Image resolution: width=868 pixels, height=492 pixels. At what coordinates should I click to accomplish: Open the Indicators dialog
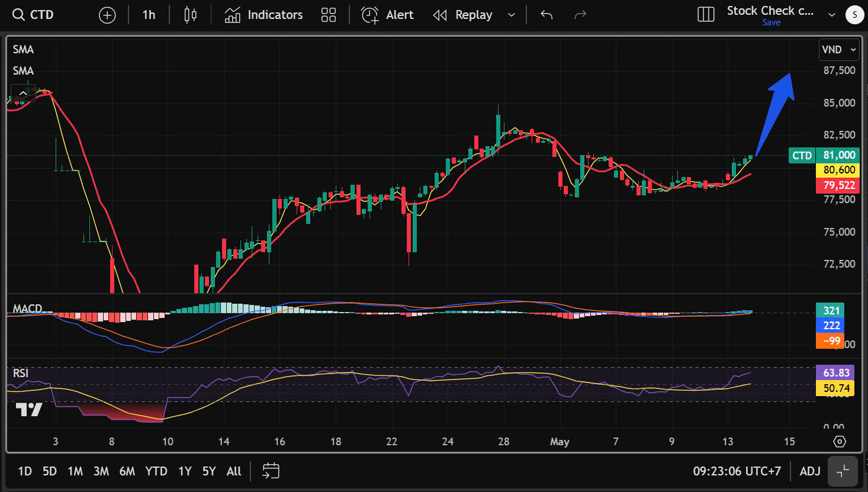point(263,15)
